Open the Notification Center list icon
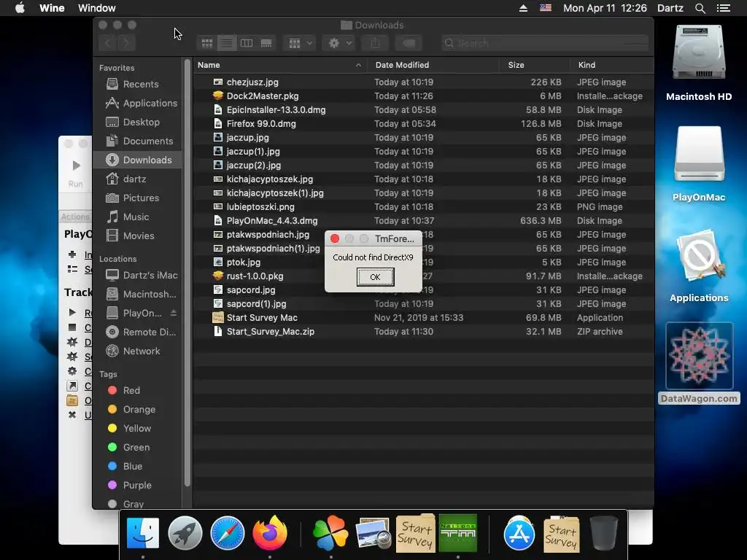 click(x=723, y=8)
